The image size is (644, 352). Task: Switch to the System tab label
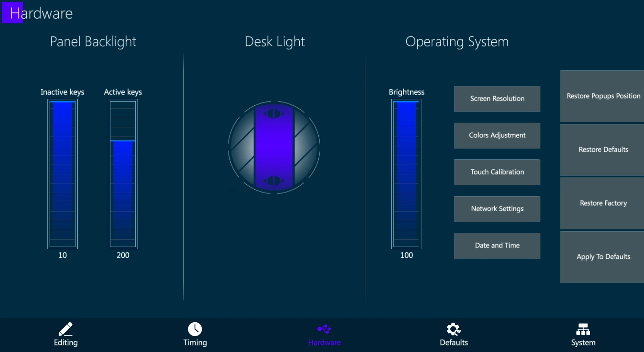[583, 342]
